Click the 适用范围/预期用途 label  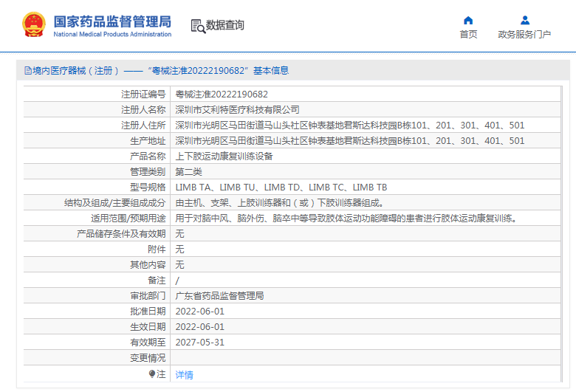[x=128, y=219]
